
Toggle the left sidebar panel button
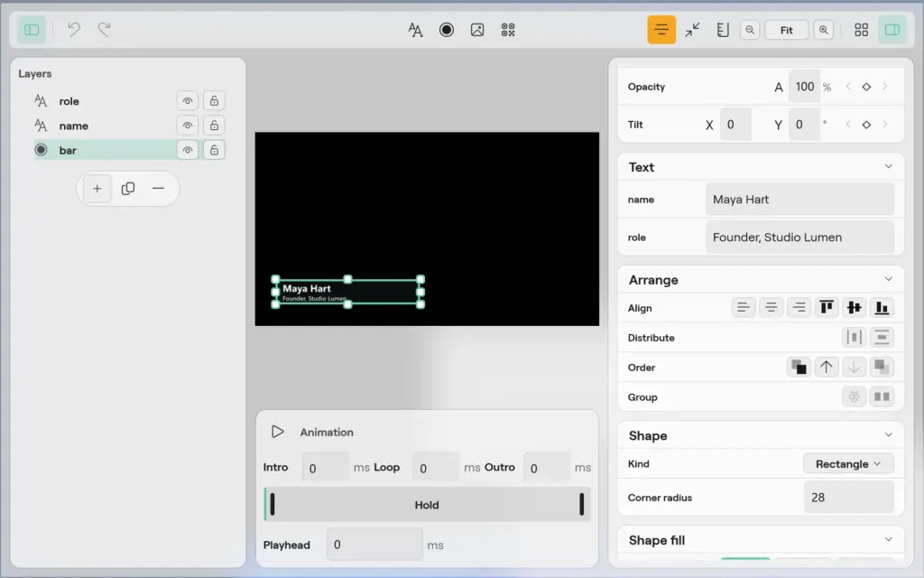click(32, 30)
